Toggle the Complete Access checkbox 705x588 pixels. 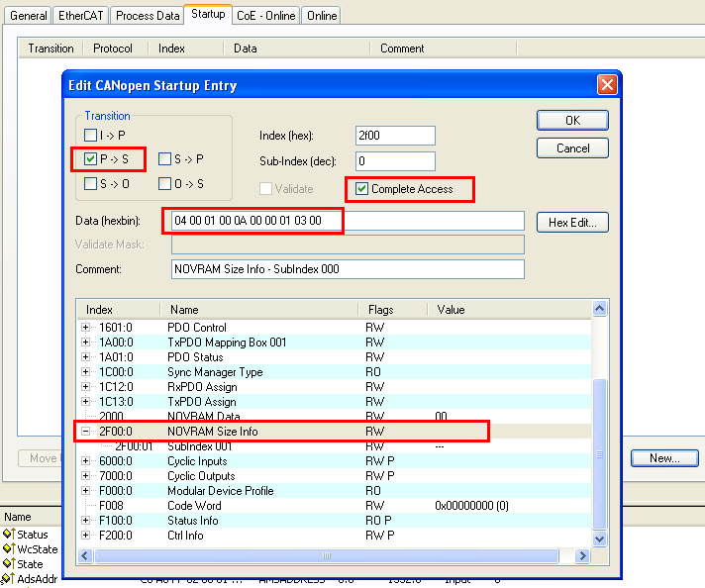(x=361, y=189)
